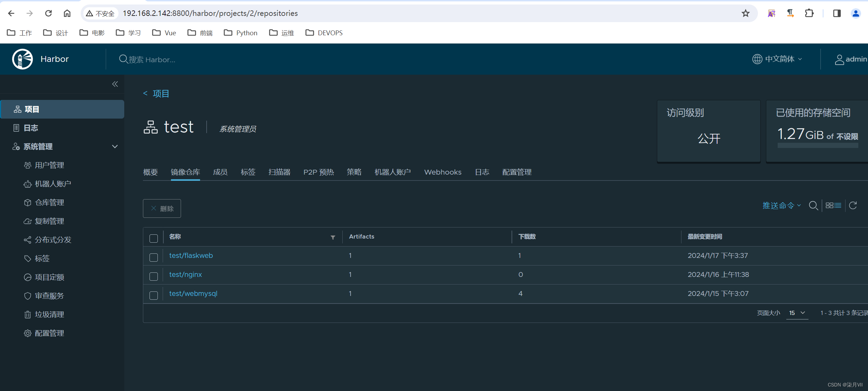The height and width of the screenshot is (391, 868).
Task: Sort by the Artifacts column header
Action: tap(361, 236)
